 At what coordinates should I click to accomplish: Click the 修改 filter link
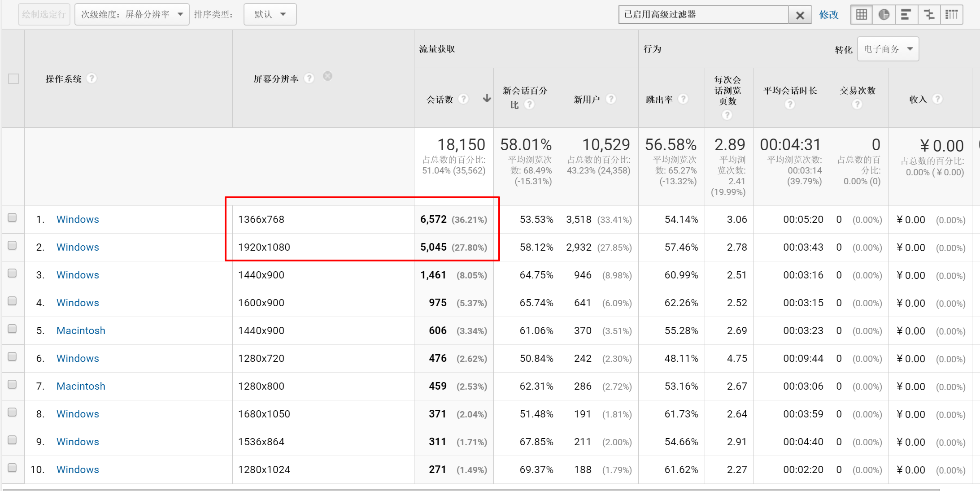point(828,15)
